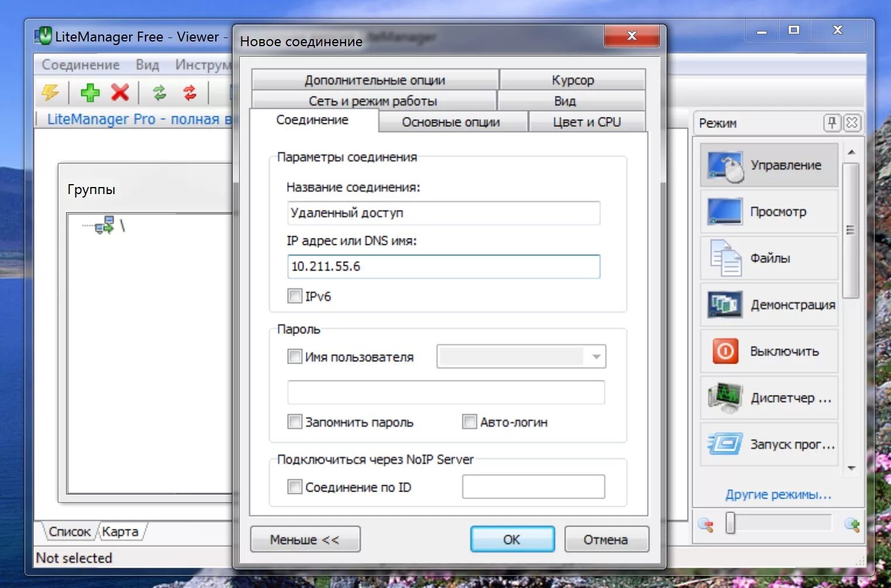The height and width of the screenshot is (588, 891).
Task: Open Вид menu in Viewer menu bar
Action: (147, 65)
